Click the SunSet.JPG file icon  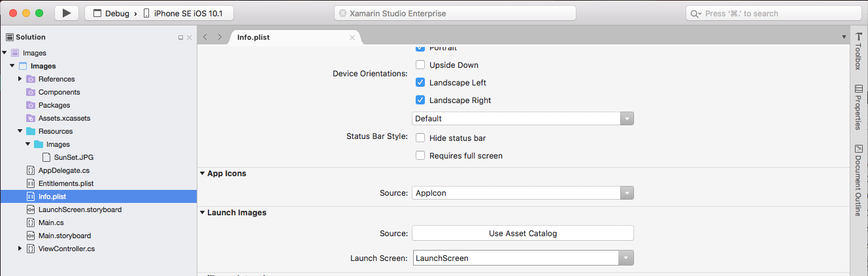point(46,157)
